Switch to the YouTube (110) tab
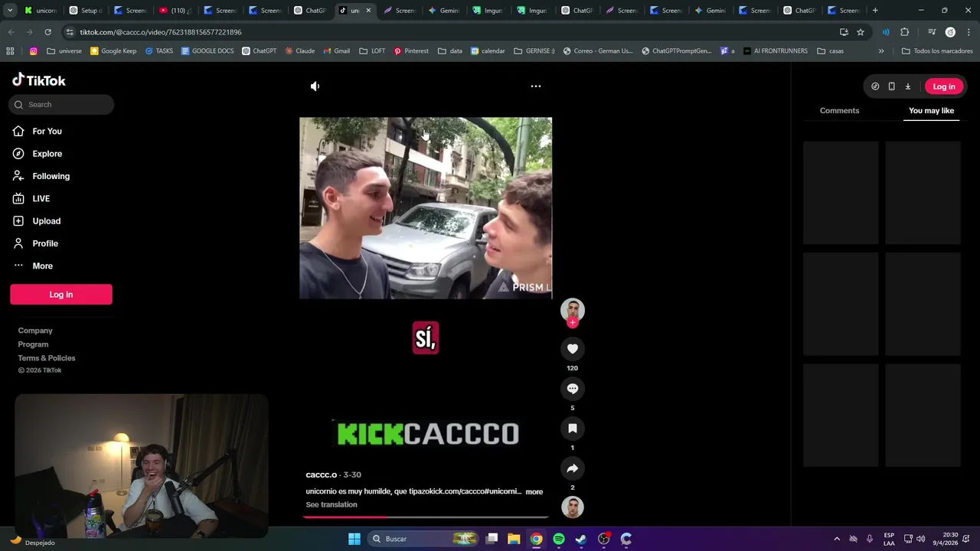Screen dimensions: 980x551 [x=175, y=11]
